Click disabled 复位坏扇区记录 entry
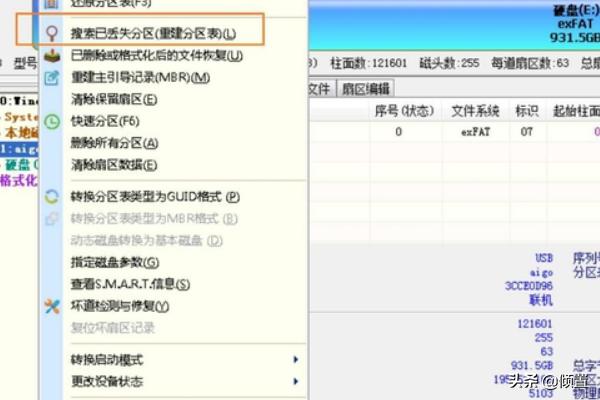The image size is (600, 400). click(x=113, y=328)
